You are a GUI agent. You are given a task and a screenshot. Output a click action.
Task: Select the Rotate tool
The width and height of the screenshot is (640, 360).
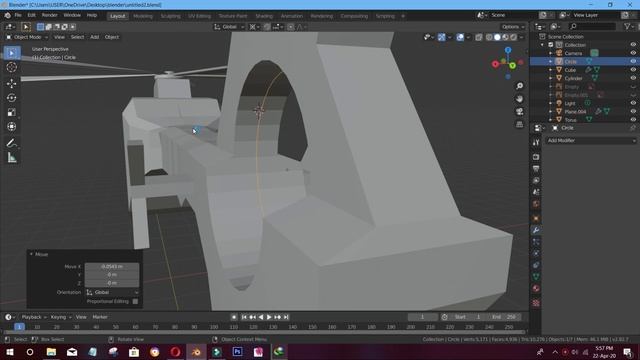(11, 98)
